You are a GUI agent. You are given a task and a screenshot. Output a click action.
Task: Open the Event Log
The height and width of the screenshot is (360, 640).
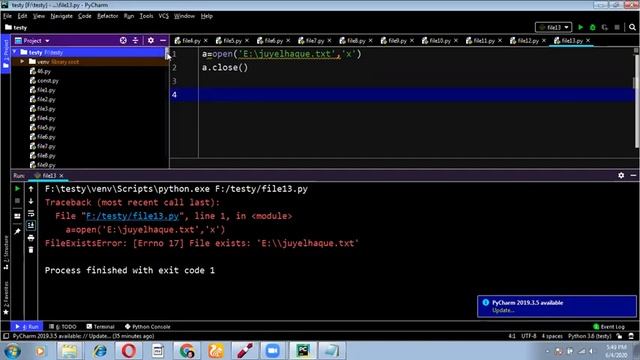point(609,327)
